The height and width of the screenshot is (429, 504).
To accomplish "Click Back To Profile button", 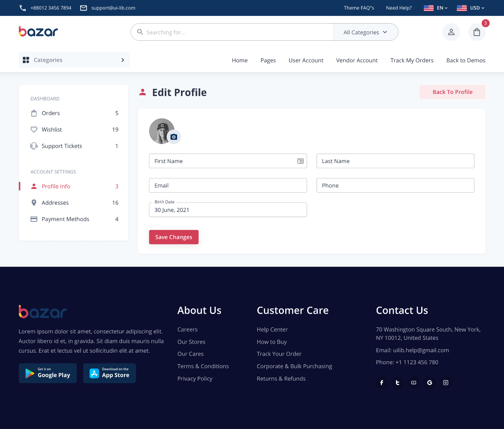I will 452,92.
